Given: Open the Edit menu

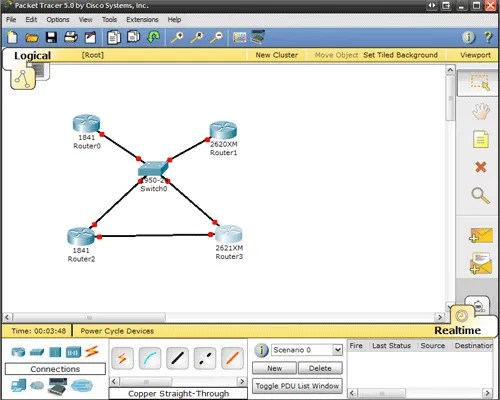Looking at the screenshot, I should point(31,20).
